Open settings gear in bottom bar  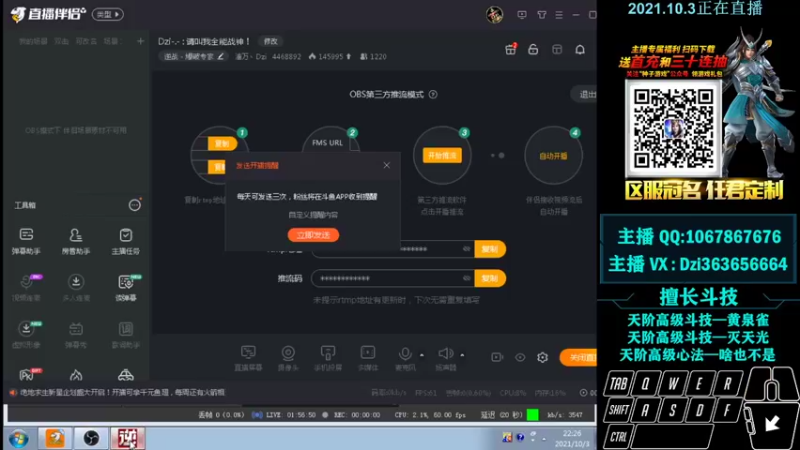(x=542, y=357)
